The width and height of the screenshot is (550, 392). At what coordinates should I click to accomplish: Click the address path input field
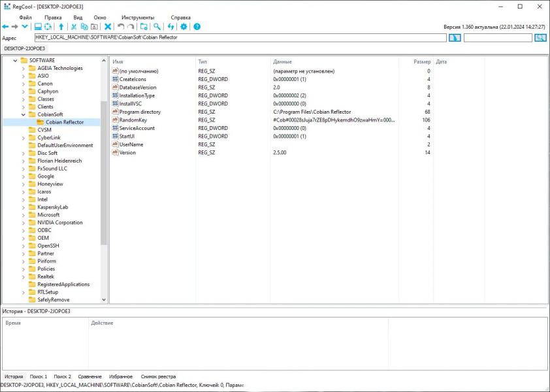pos(240,37)
